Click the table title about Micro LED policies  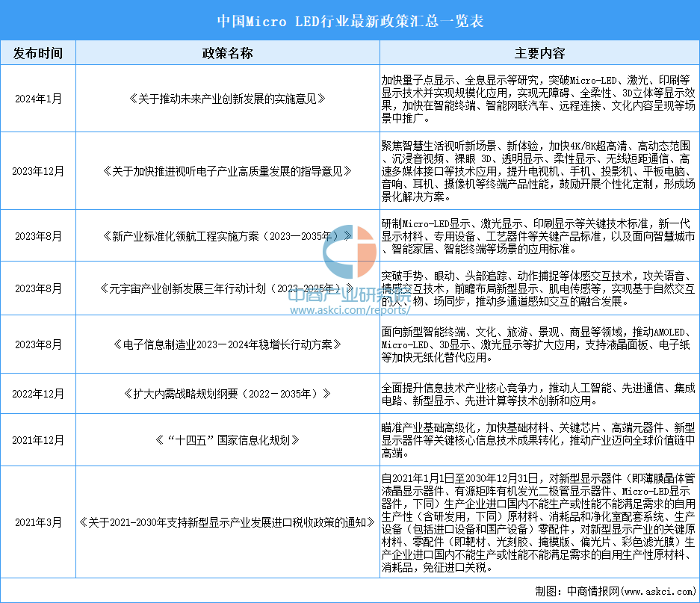[350, 21]
